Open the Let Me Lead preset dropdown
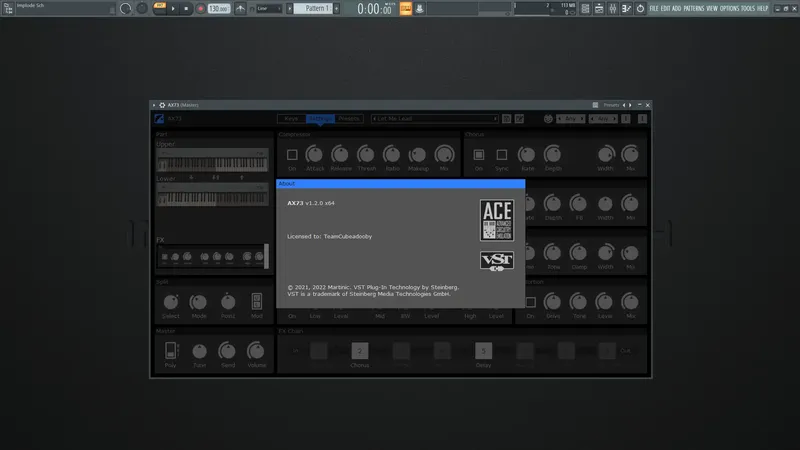 [435, 119]
